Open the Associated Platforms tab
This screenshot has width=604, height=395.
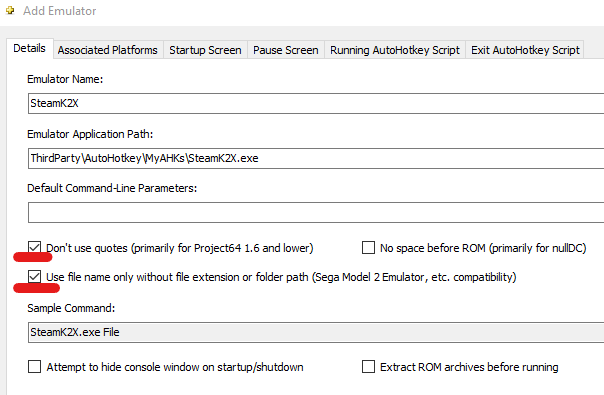coord(107,50)
